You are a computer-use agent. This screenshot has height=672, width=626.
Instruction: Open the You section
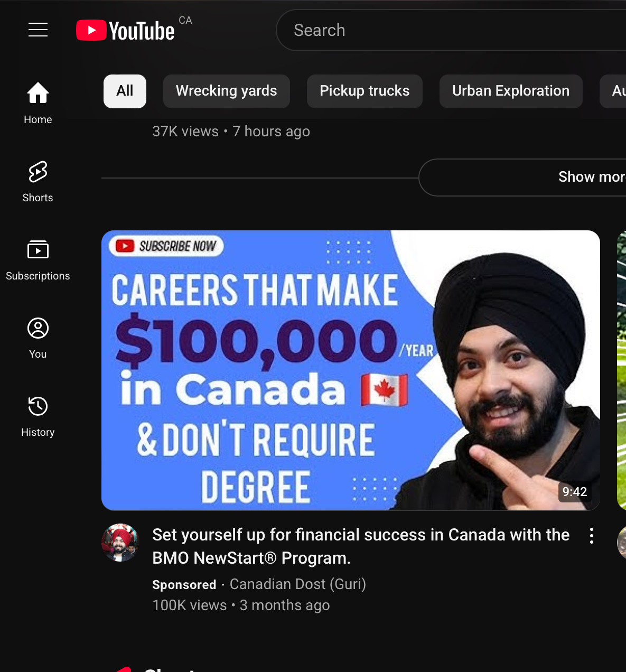pyautogui.click(x=38, y=338)
